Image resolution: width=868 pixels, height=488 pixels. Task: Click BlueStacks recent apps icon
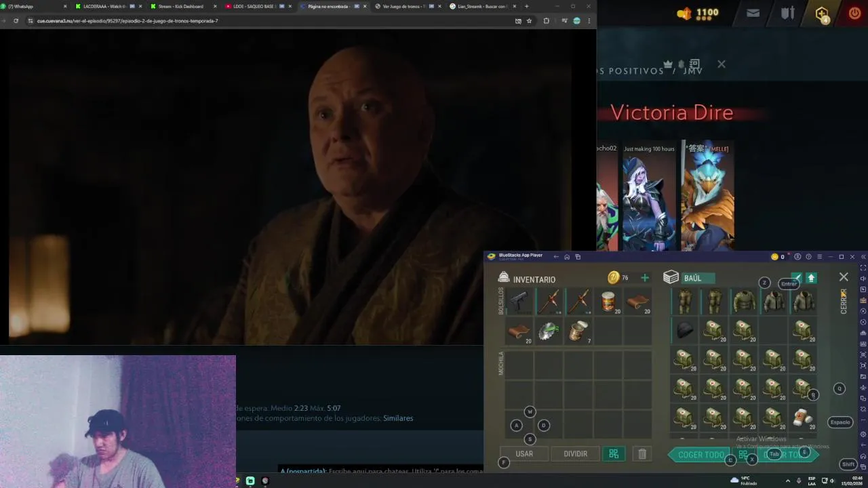578,257
